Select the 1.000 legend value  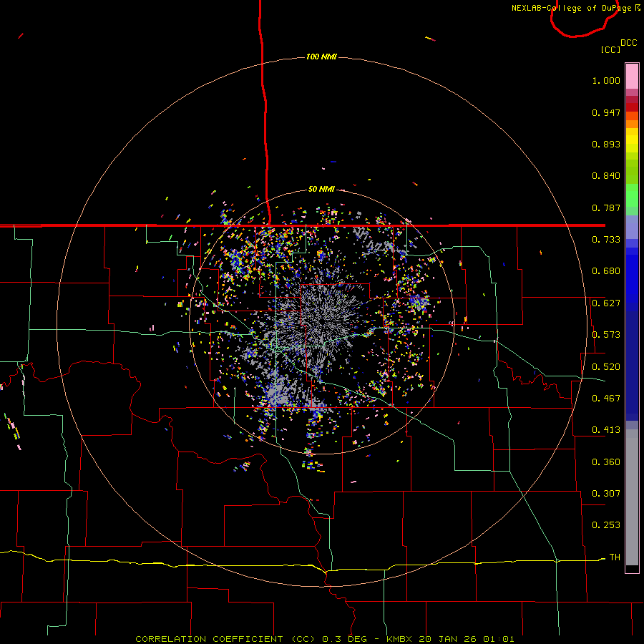(606, 80)
